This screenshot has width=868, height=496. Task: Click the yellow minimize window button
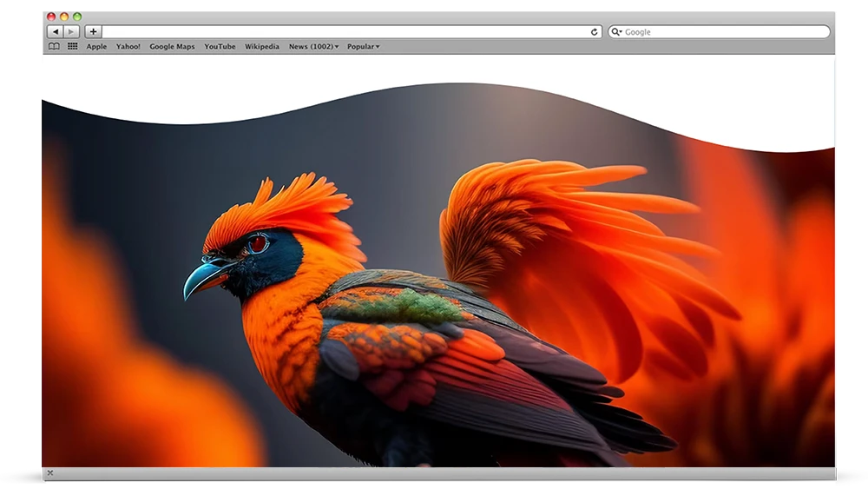64,17
